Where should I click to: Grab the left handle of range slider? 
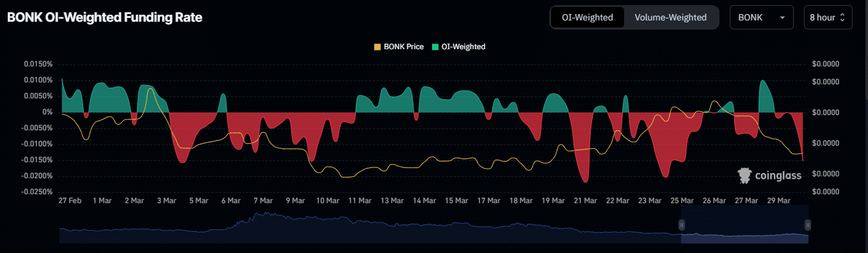(x=682, y=224)
